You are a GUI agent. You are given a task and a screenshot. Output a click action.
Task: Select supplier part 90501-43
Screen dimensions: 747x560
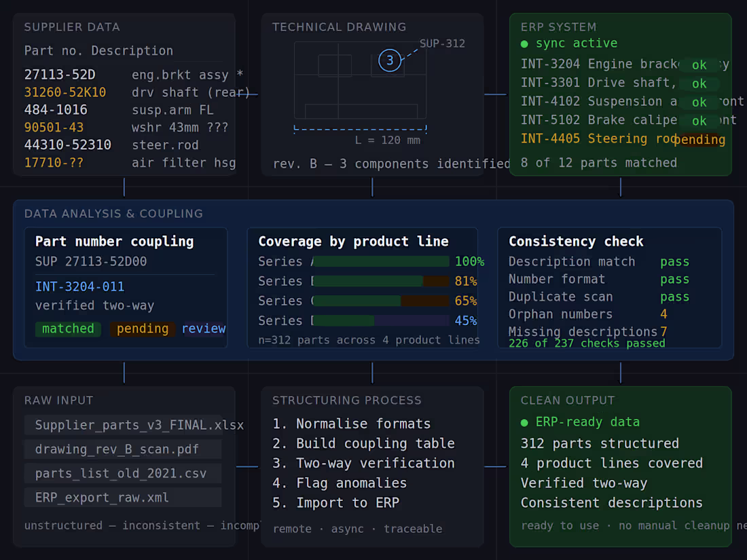[54, 128]
